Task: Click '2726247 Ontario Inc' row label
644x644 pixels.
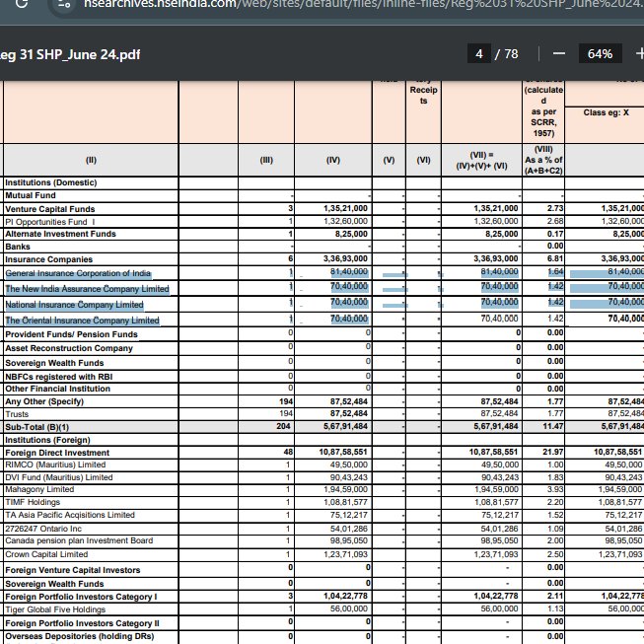Action: tap(43, 529)
